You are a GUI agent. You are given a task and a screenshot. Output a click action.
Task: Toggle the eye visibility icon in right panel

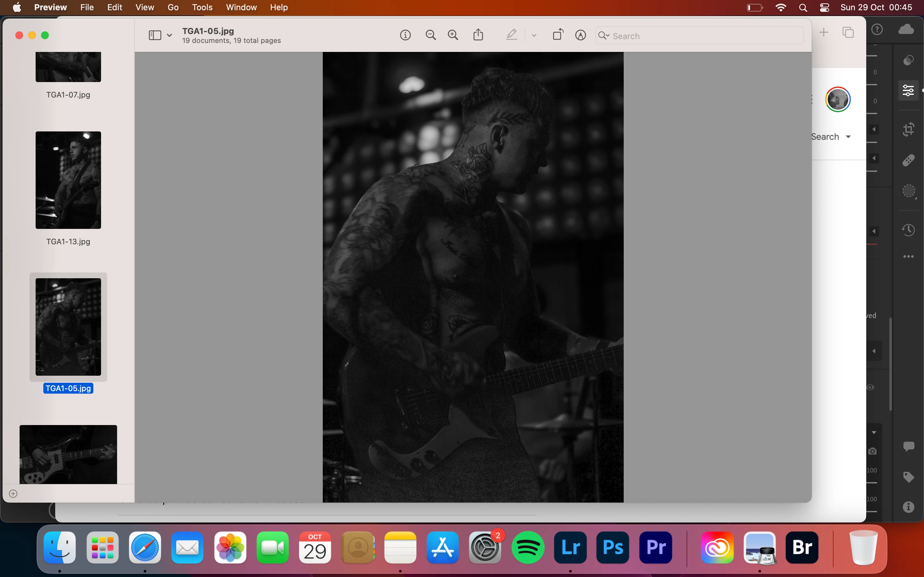click(870, 387)
